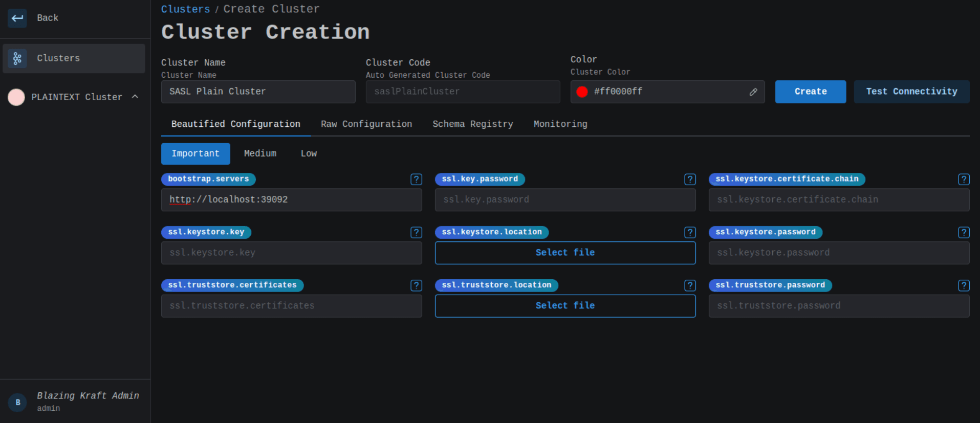Screen dimensions: 980x423
Task: Show help for ssl.truststore.password
Action: point(964,285)
